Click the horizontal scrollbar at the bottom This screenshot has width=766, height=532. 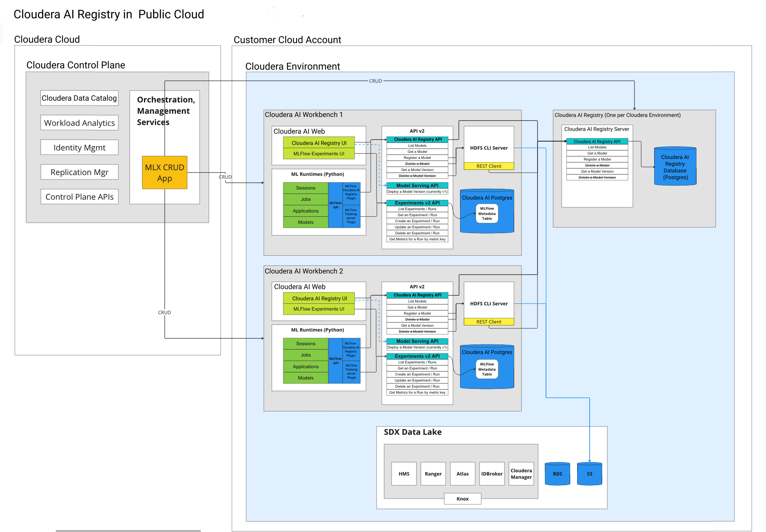click(128, 530)
